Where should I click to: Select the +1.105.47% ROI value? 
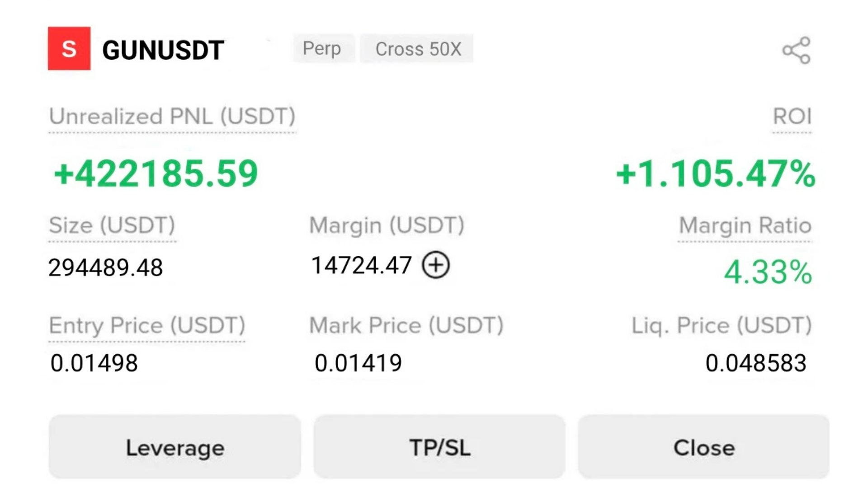(x=716, y=174)
